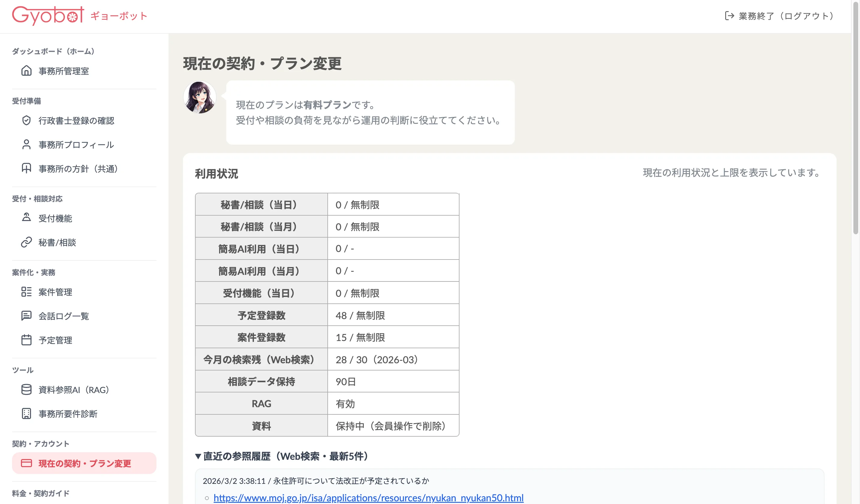Click the shield icon for 行政書士登録の確認

(26, 120)
